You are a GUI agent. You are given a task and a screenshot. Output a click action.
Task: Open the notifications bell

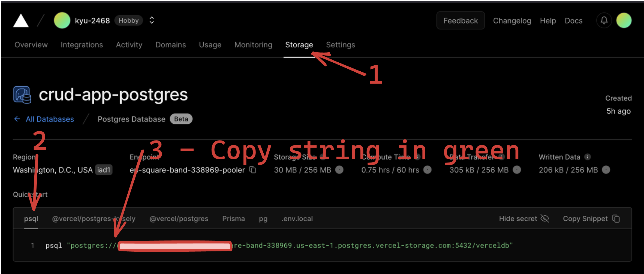604,20
